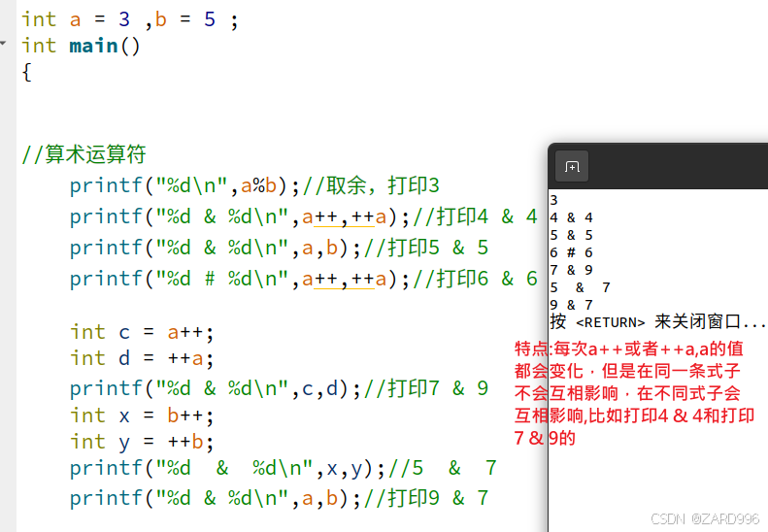Click the line 'int x = b++;'

[x=142, y=416]
